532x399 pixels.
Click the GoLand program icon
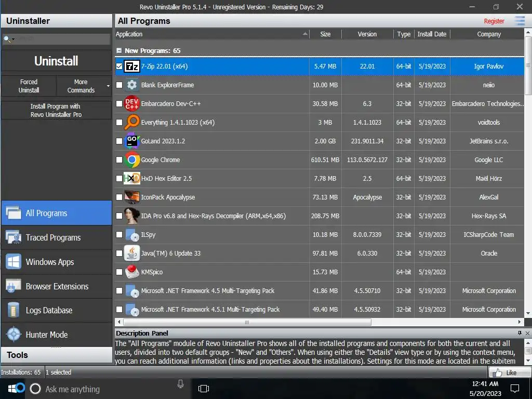131,141
